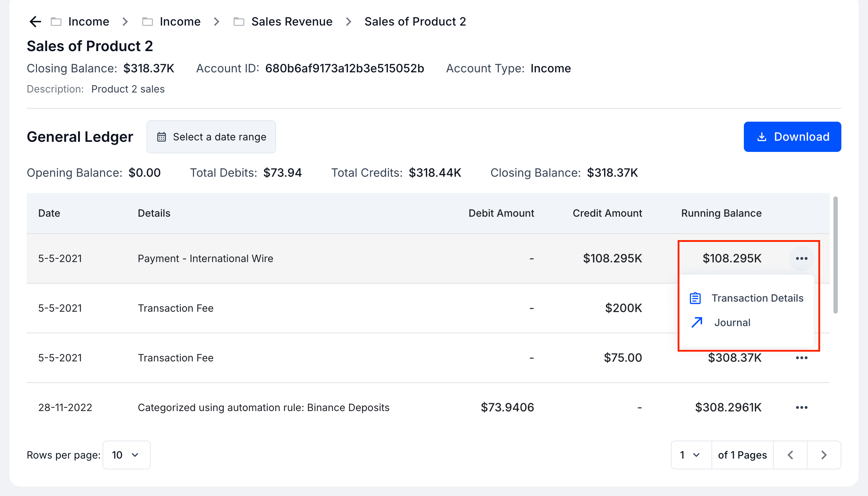This screenshot has width=868, height=496.
Task: Click the table's vertical scrollbar
Action: [x=835, y=255]
